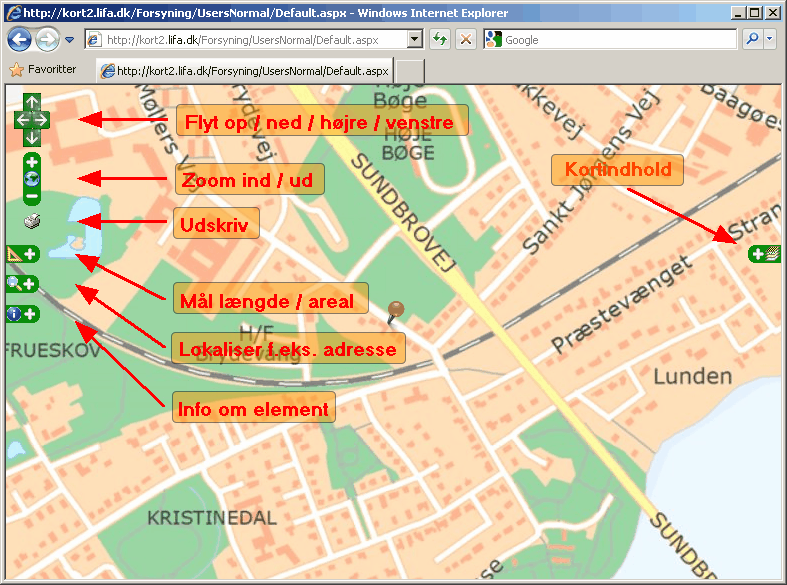Click the pushpin marker on the map

pos(397,309)
